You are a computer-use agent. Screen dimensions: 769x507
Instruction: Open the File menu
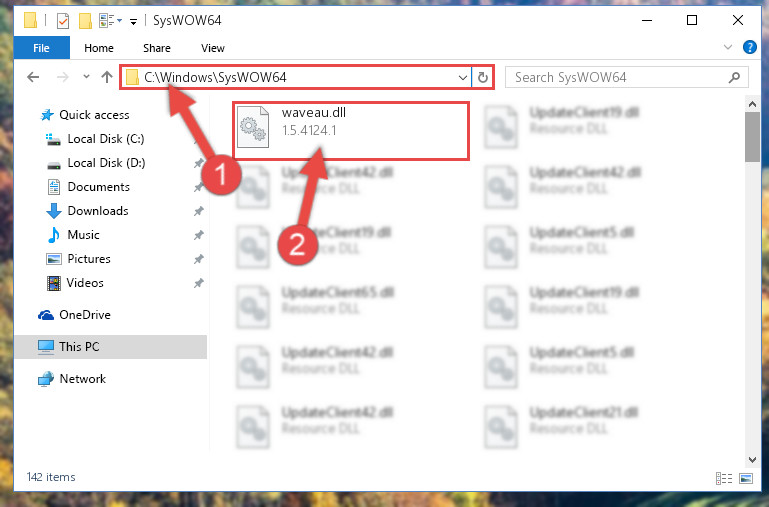point(41,48)
